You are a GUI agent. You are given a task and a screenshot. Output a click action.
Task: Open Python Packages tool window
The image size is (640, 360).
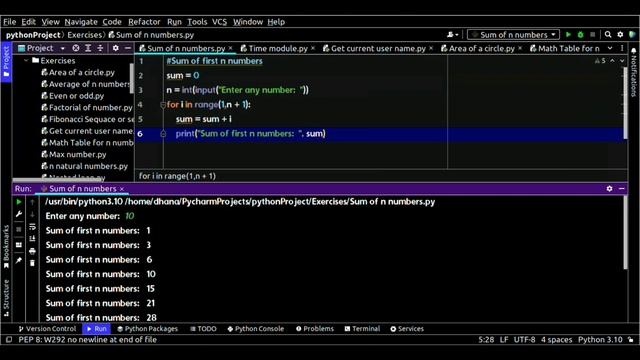point(147,329)
